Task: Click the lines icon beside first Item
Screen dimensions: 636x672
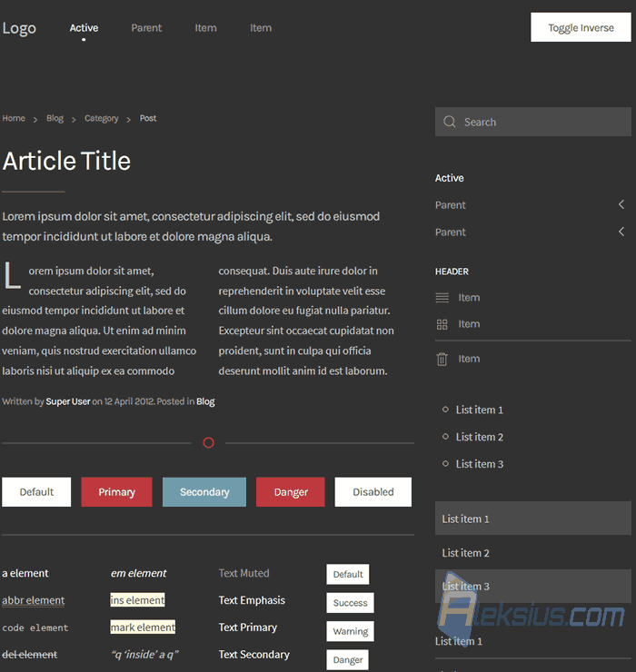Action: point(442,298)
